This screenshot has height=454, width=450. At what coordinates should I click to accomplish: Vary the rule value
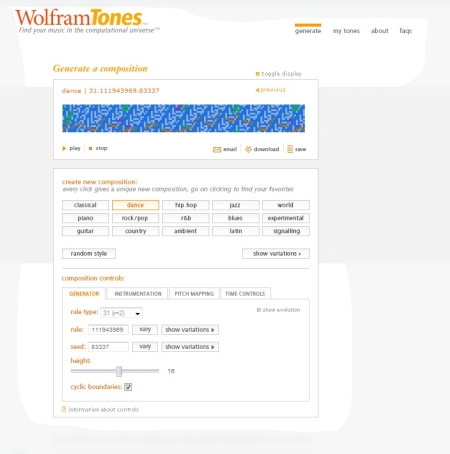pyautogui.click(x=145, y=330)
